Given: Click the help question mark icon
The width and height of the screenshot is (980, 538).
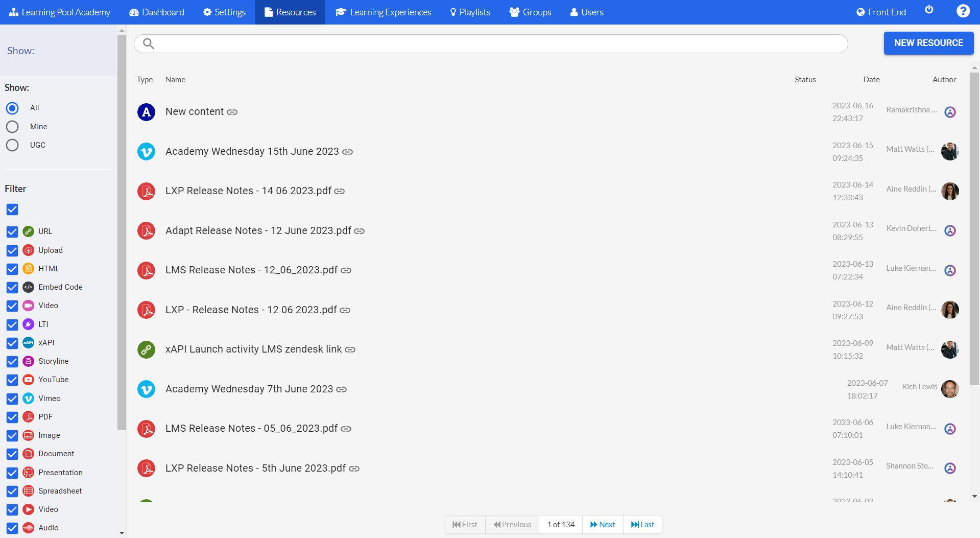Looking at the screenshot, I should coord(963,11).
